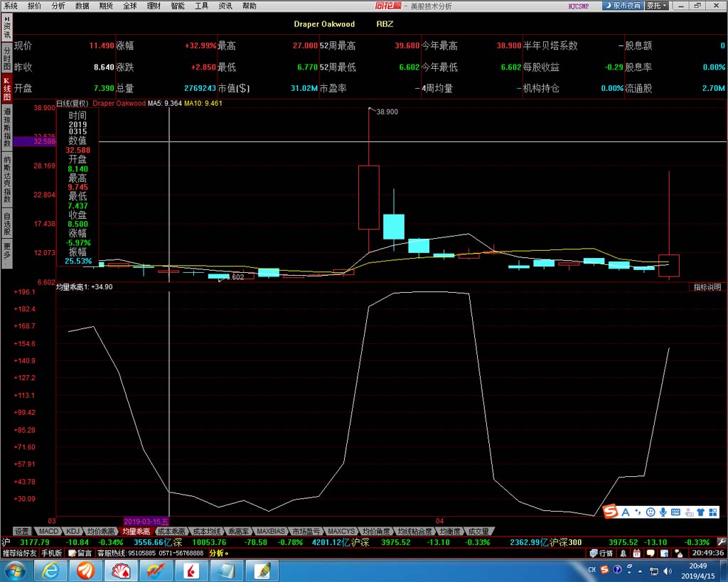Screen dimensions: 728x582
Task: Open 自选股 from sidebar
Action: coord(6,223)
